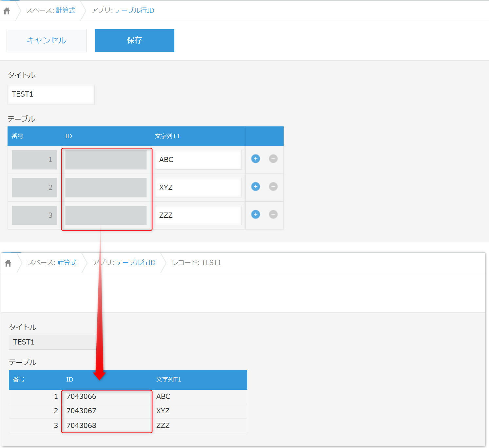Viewport: 489px width, 448px height.
Task: Click the home icon in lower record breadcrumb
Action: point(8,263)
